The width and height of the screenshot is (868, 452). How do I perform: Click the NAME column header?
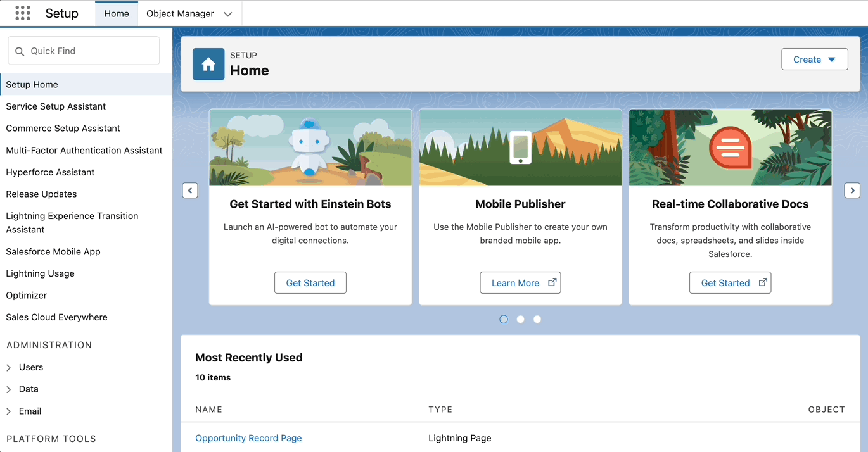point(208,410)
